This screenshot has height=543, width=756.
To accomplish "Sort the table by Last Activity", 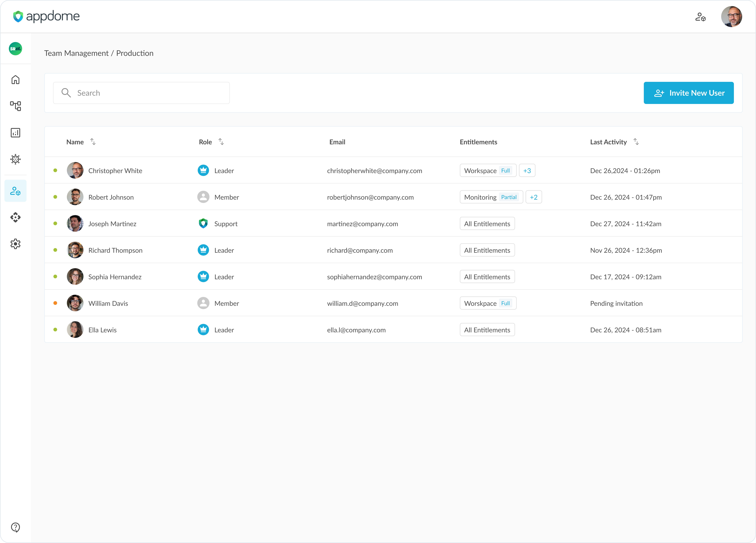I will pyautogui.click(x=636, y=142).
